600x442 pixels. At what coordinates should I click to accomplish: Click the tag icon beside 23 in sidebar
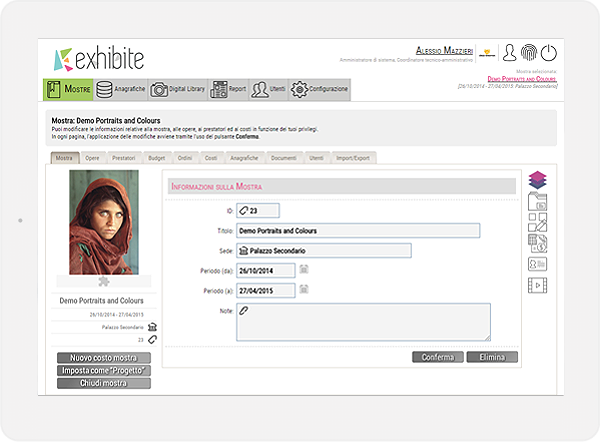(152, 339)
